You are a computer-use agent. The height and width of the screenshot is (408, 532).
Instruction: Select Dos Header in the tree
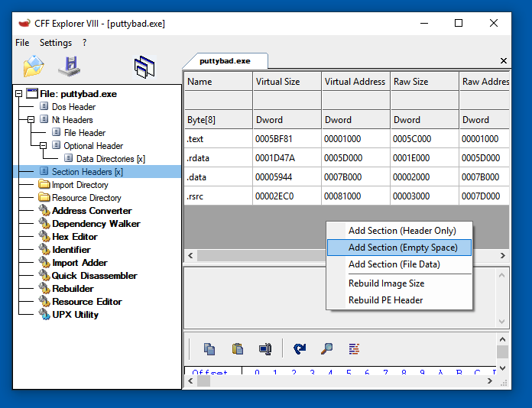pos(73,107)
